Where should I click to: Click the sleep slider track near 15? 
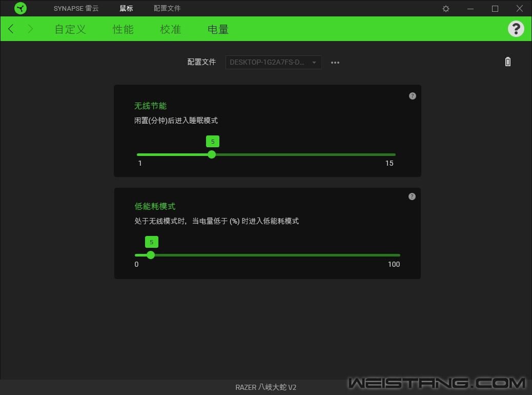coord(389,154)
